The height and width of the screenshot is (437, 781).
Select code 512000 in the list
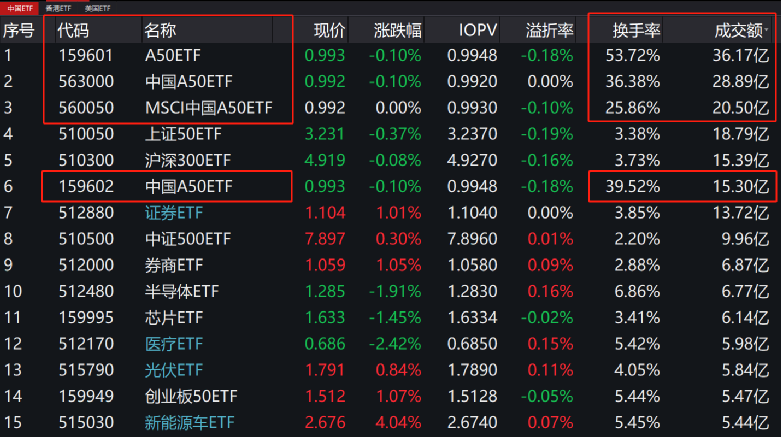(x=86, y=265)
